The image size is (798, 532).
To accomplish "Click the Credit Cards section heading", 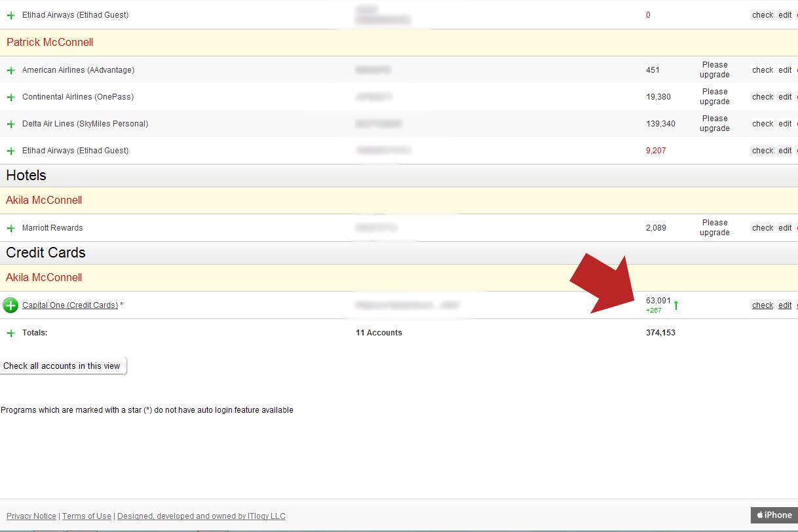I will 46,253.
